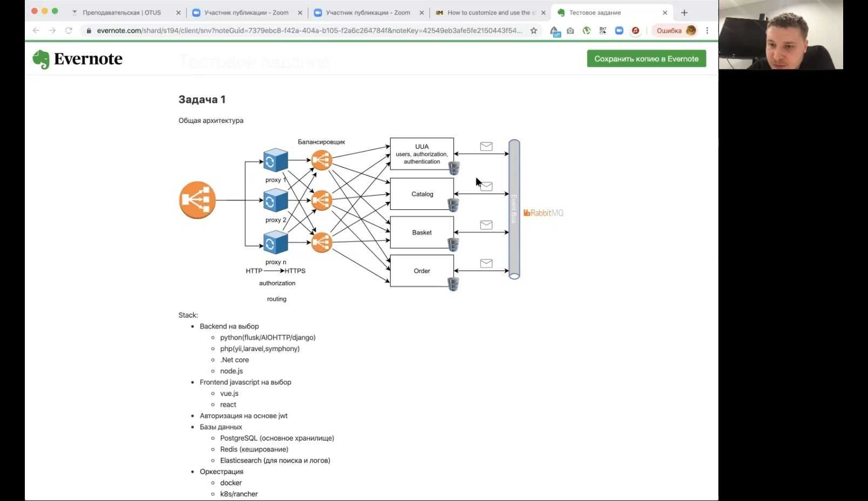Open the Chrome three-dot menu

(707, 31)
